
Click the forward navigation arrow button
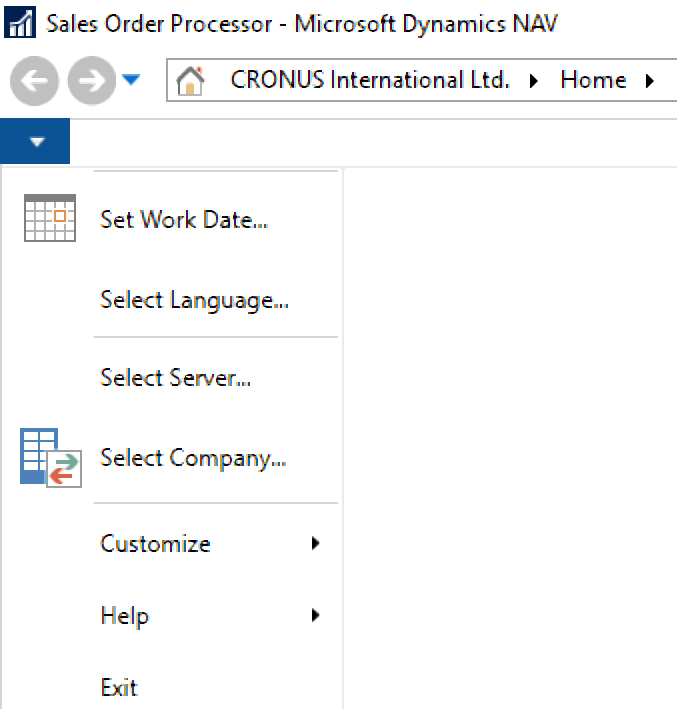coord(92,81)
